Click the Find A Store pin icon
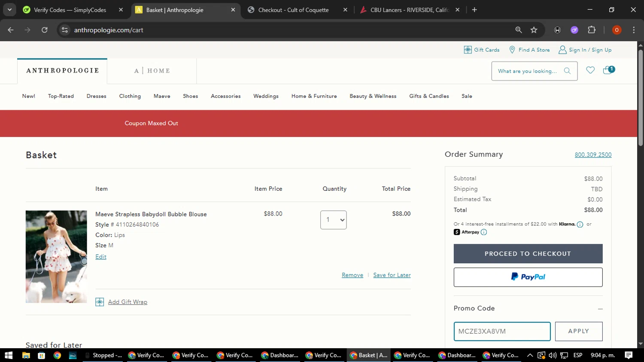Viewport: 644px width, 362px height. (512, 50)
